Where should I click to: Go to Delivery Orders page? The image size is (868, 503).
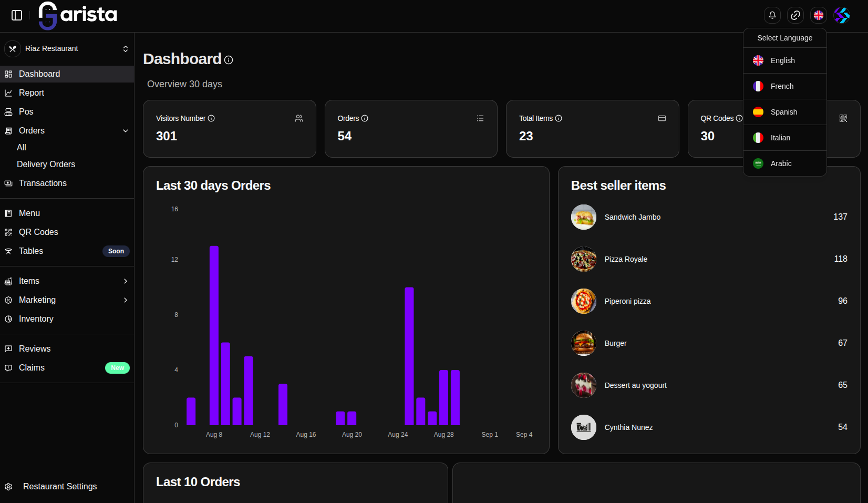[46, 165]
